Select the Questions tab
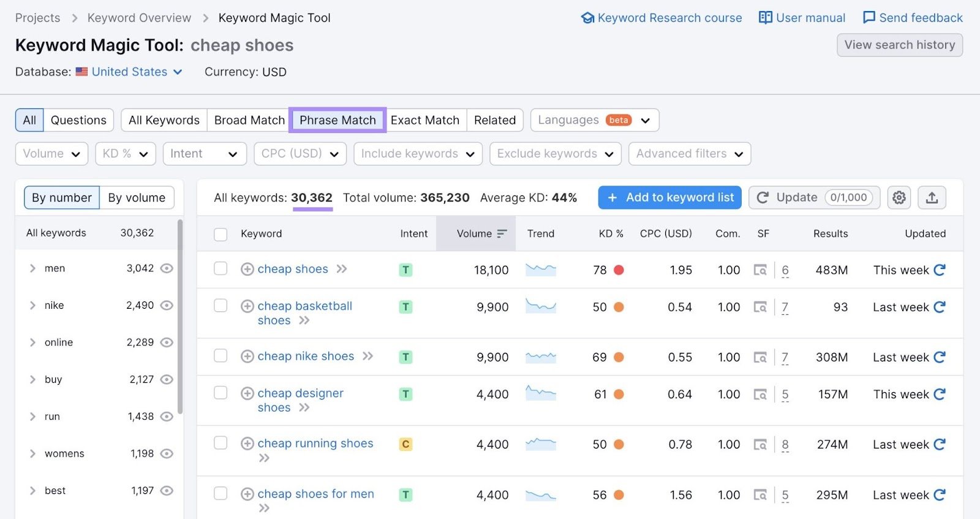Viewport: 980px width, 519px height. (78, 120)
